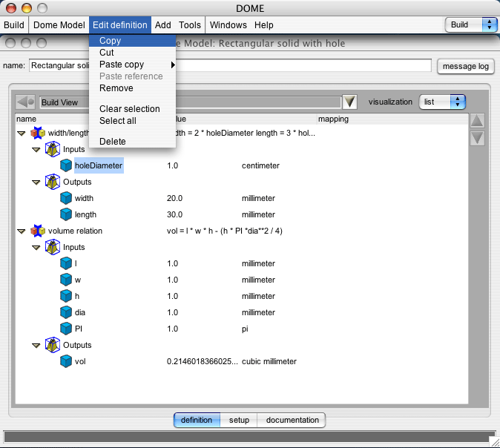Click the red close button of DOME window

click(x=11, y=7)
